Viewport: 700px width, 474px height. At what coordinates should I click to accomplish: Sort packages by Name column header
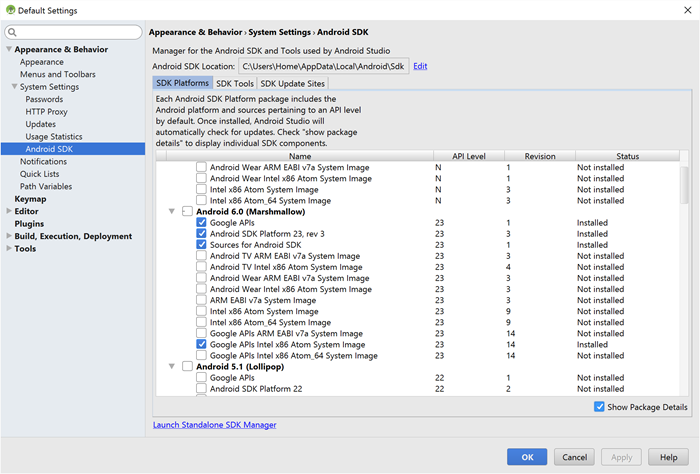pyautogui.click(x=300, y=156)
